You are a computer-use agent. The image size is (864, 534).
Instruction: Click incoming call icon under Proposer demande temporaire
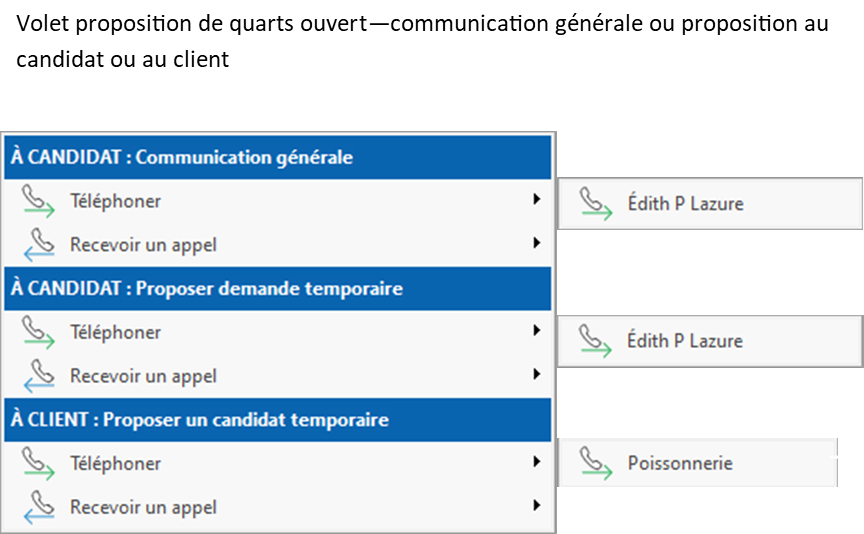38,376
